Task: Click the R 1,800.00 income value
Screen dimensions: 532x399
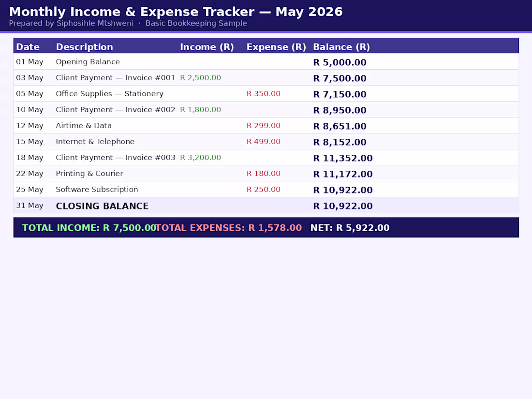Action: [x=201, y=110]
